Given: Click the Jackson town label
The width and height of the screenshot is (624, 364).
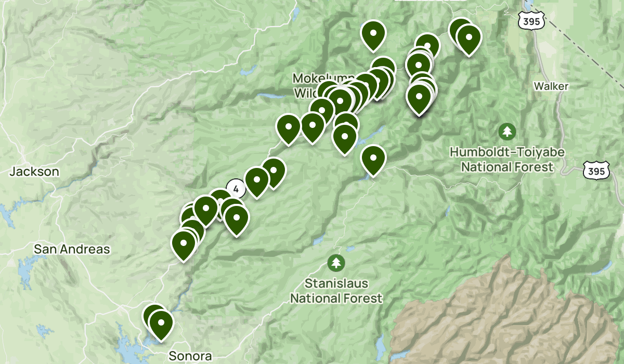Looking at the screenshot, I should (34, 172).
